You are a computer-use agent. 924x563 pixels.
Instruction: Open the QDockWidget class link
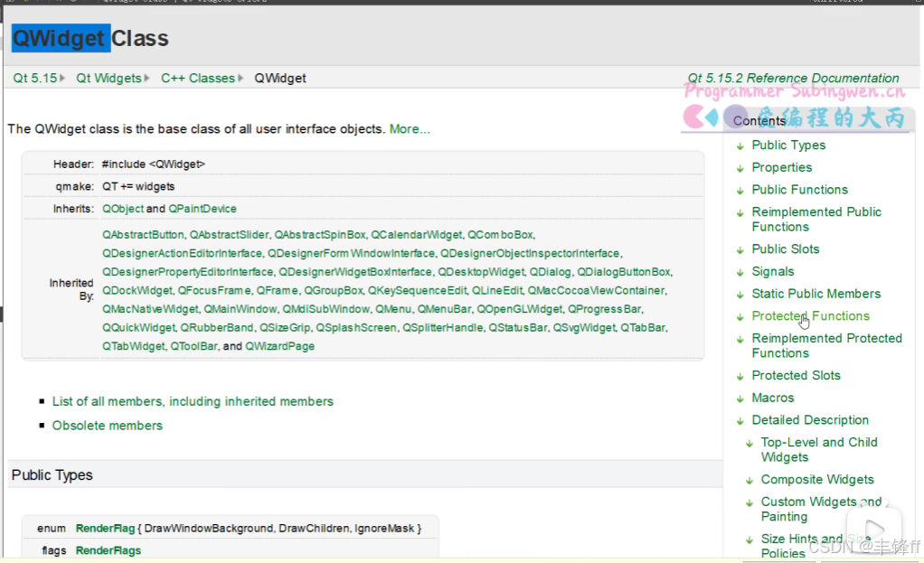pyautogui.click(x=137, y=291)
